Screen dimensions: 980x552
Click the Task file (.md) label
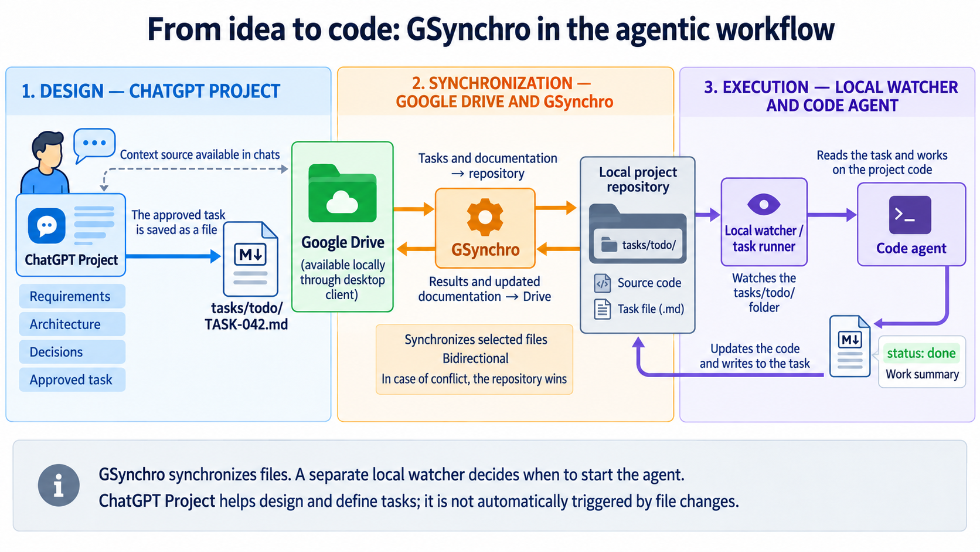tap(651, 309)
